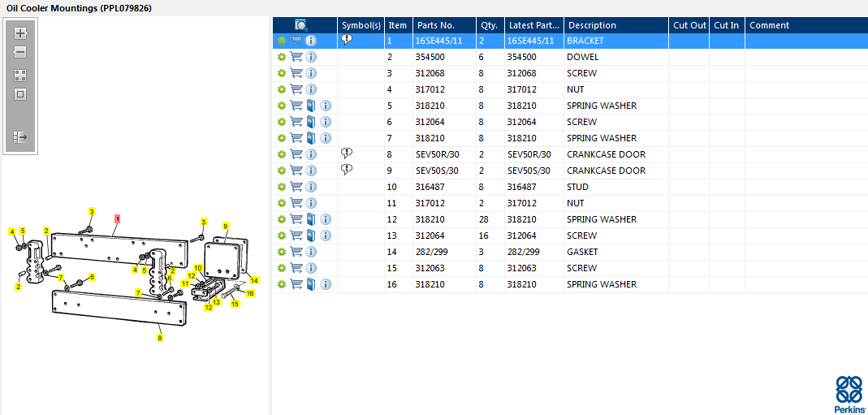Click the quantity 28 cell
This screenshot has width=868, height=415.
click(490, 219)
